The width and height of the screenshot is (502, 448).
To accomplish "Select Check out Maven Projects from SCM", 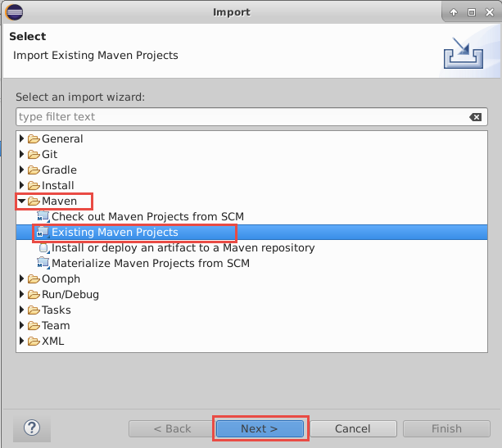I will (147, 216).
